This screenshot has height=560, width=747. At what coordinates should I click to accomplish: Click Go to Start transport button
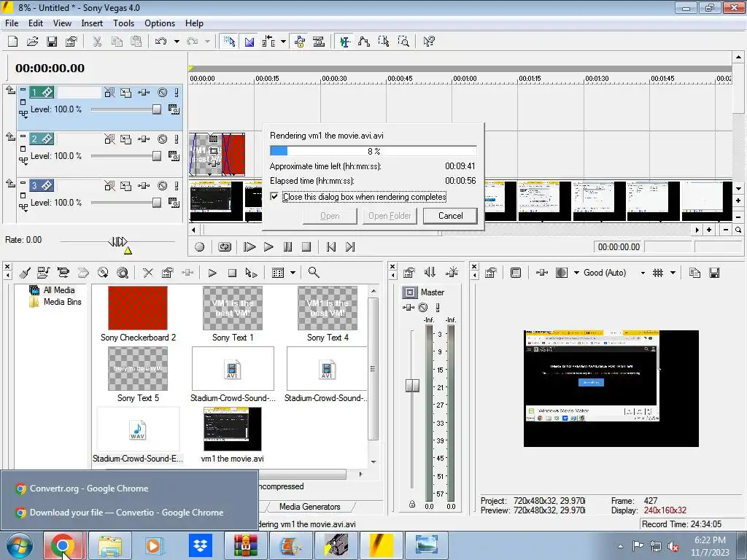(x=331, y=246)
